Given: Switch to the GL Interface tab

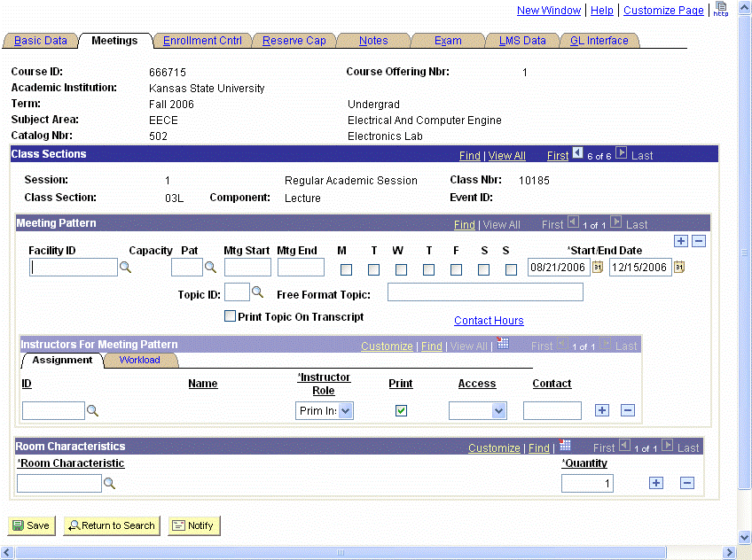Looking at the screenshot, I should (599, 41).
